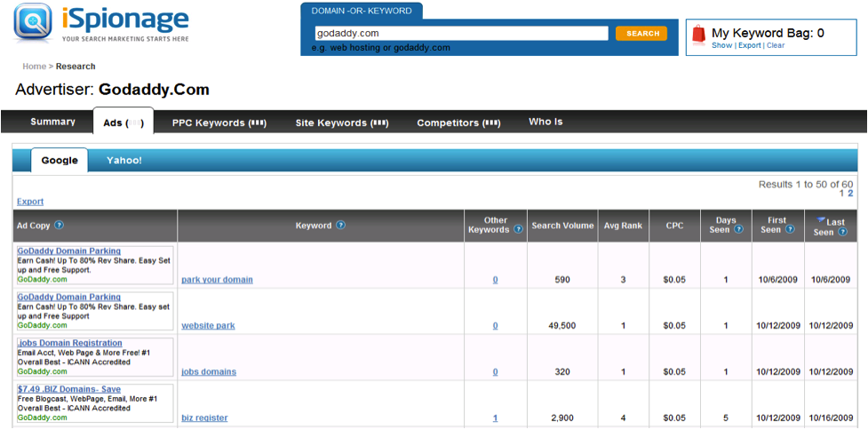Click search volume value 2,900
The width and height of the screenshot is (868, 429).
(x=562, y=418)
